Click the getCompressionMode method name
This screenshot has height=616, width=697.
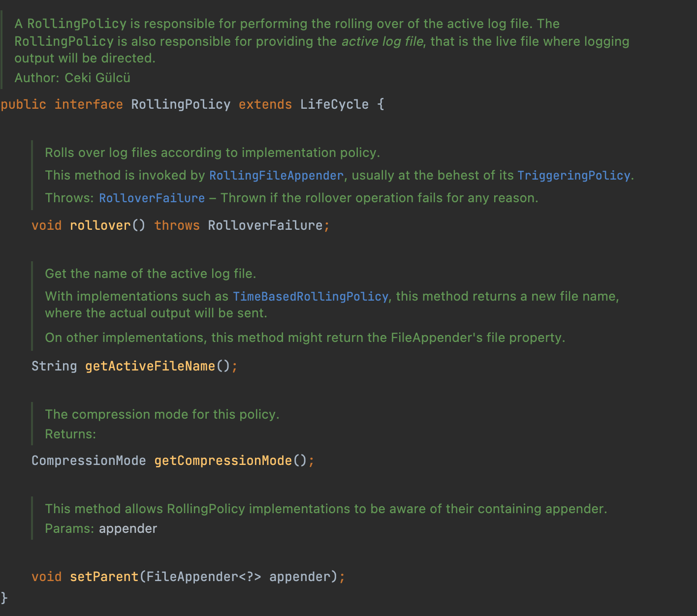click(x=223, y=461)
